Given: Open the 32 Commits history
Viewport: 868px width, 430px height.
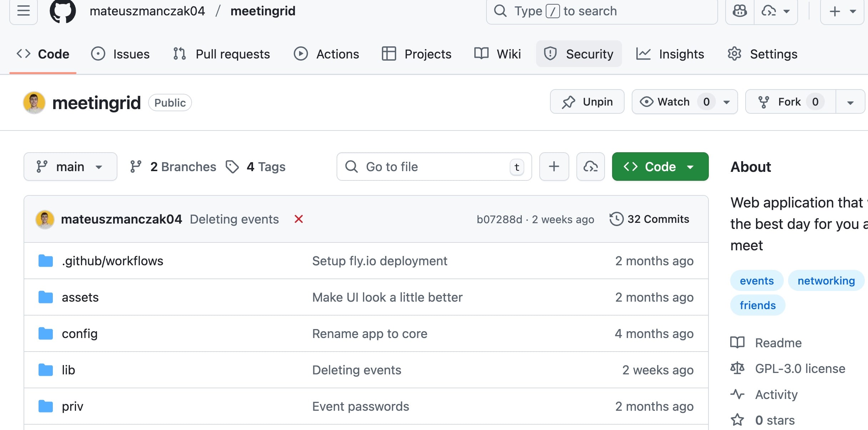Looking at the screenshot, I should point(650,219).
